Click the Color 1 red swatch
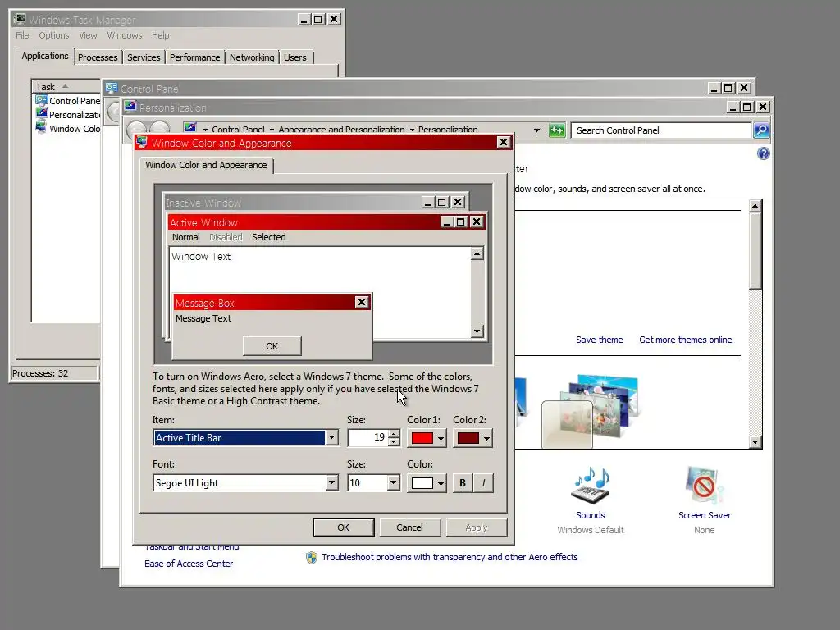The width and height of the screenshot is (840, 630). [422, 438]
